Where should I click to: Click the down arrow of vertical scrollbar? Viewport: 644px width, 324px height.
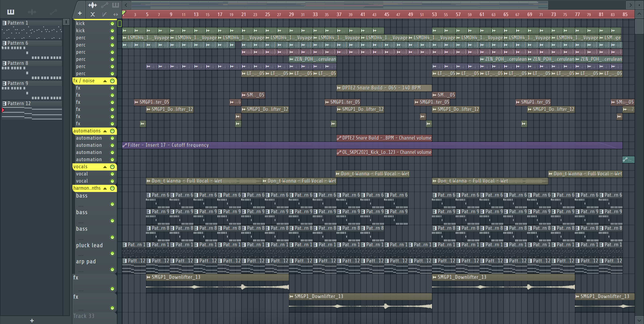(x=640, y=320)
